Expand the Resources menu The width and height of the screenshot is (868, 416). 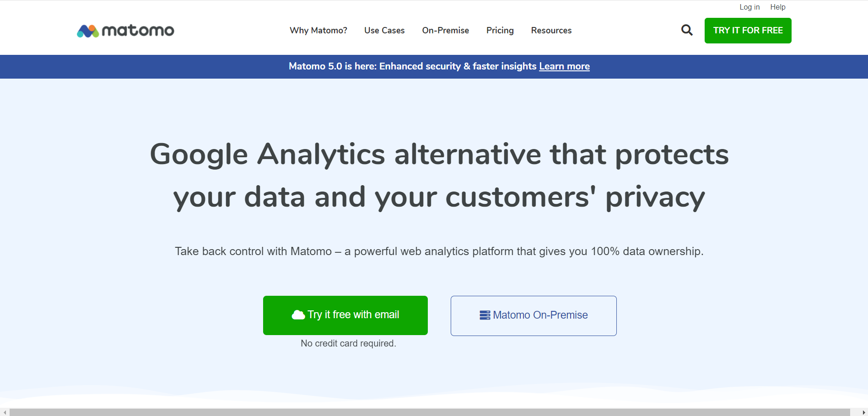tap(551, 31)
